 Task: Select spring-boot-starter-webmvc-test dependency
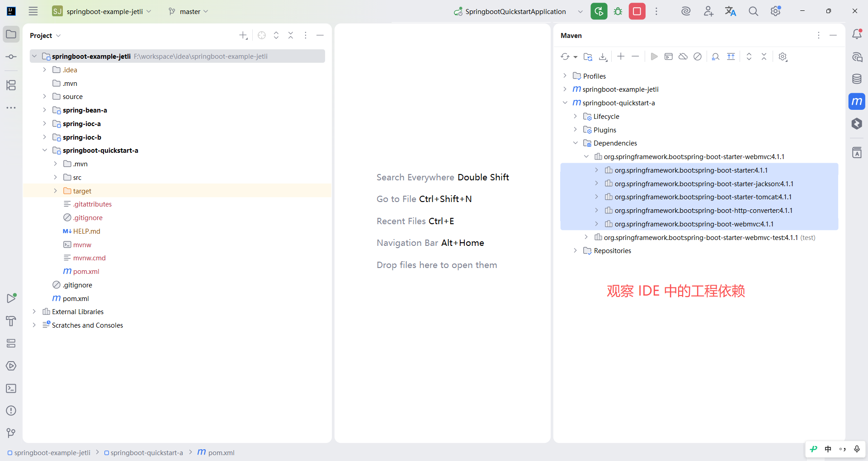(701, 237)
